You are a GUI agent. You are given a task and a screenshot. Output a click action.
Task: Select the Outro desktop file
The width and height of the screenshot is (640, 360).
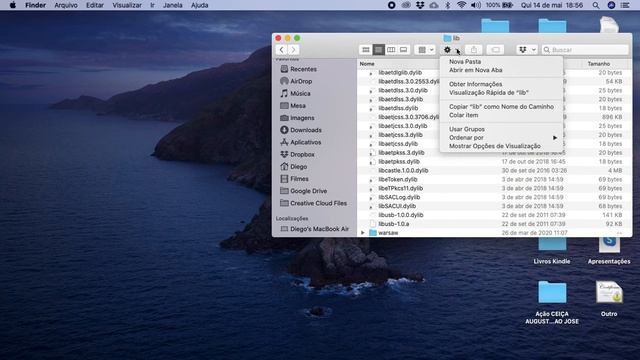click(x=609, y=299)
